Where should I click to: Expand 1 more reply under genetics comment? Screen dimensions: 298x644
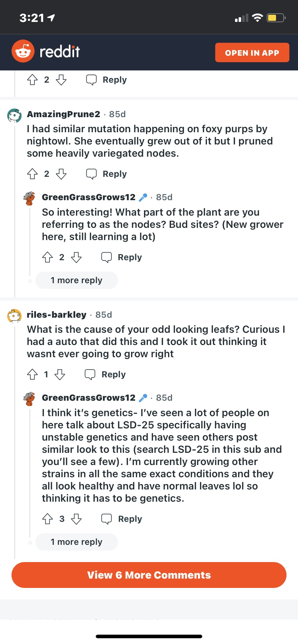pyautogui.click(x=76, y=542)
